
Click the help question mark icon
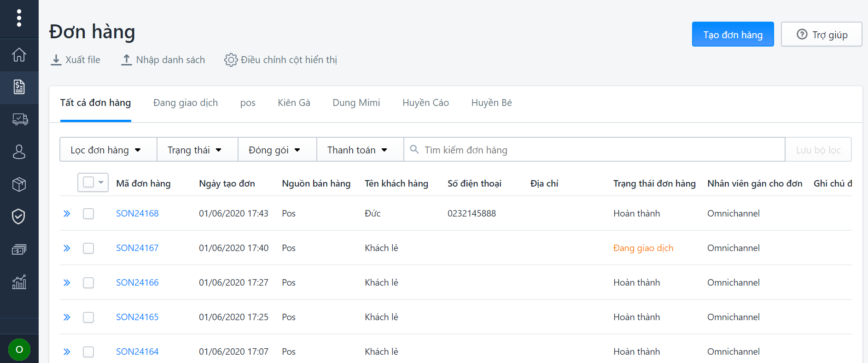tap(802, 34)
